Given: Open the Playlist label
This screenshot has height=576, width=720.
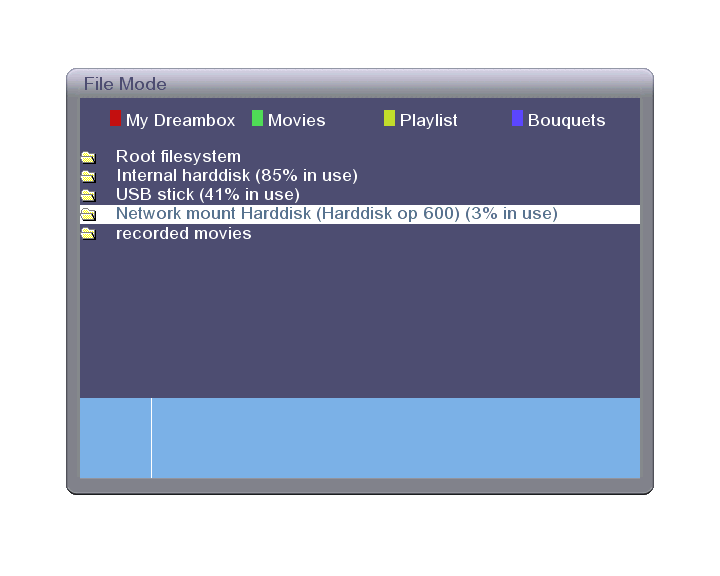Looking at the screenshot, I should (x=428, y=120).
